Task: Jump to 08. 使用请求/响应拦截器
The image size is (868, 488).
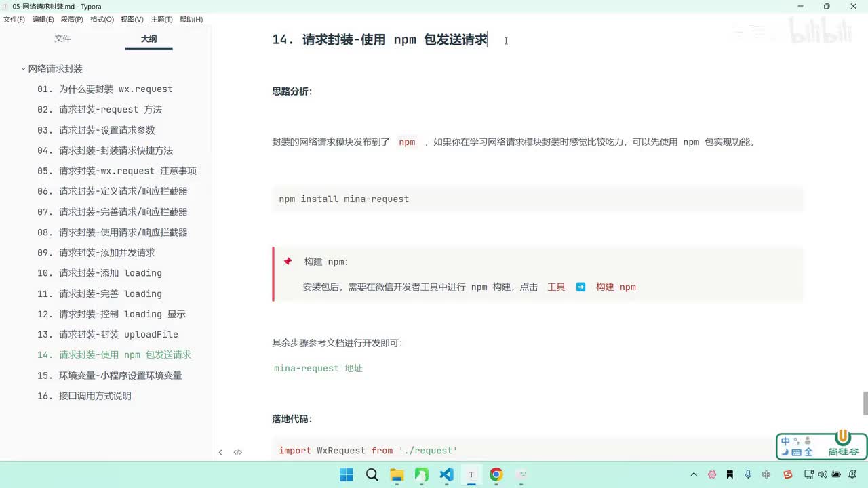Action: coord(113,232)
